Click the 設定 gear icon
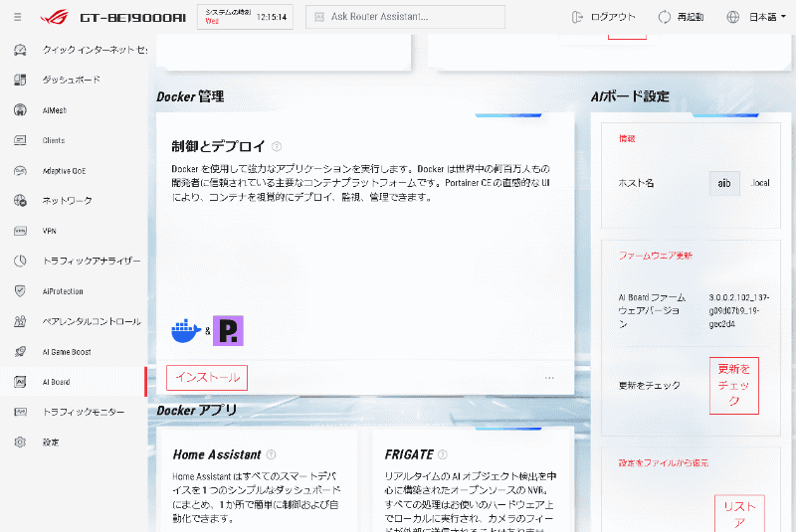Screen dimensions: 796x532 20,443
